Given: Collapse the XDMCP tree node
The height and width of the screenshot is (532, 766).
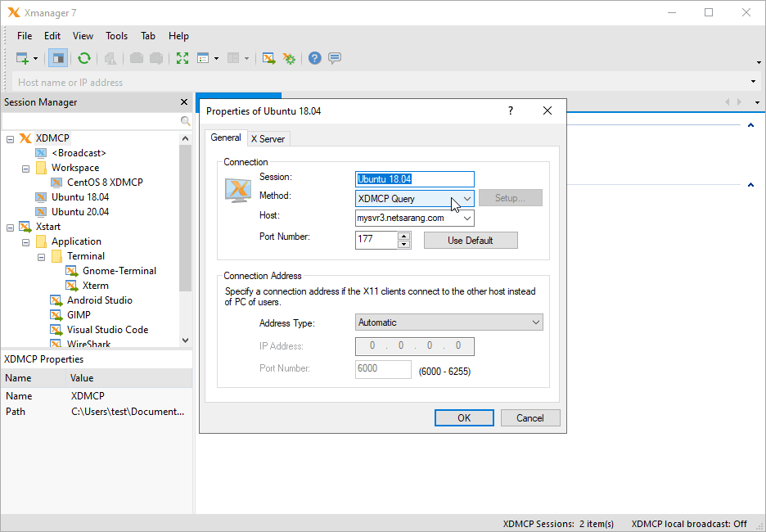Looking at the screenshot, I should [11, 139].
